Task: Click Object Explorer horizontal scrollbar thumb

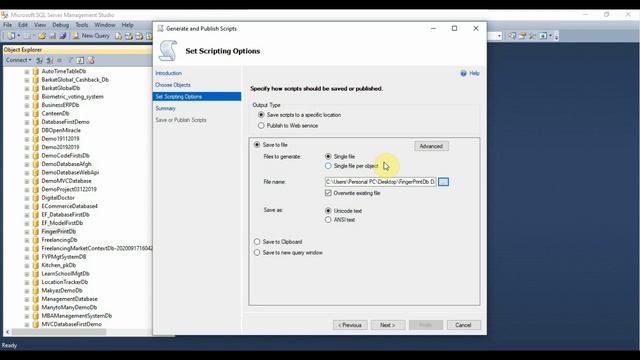Action: click(59, 332)
